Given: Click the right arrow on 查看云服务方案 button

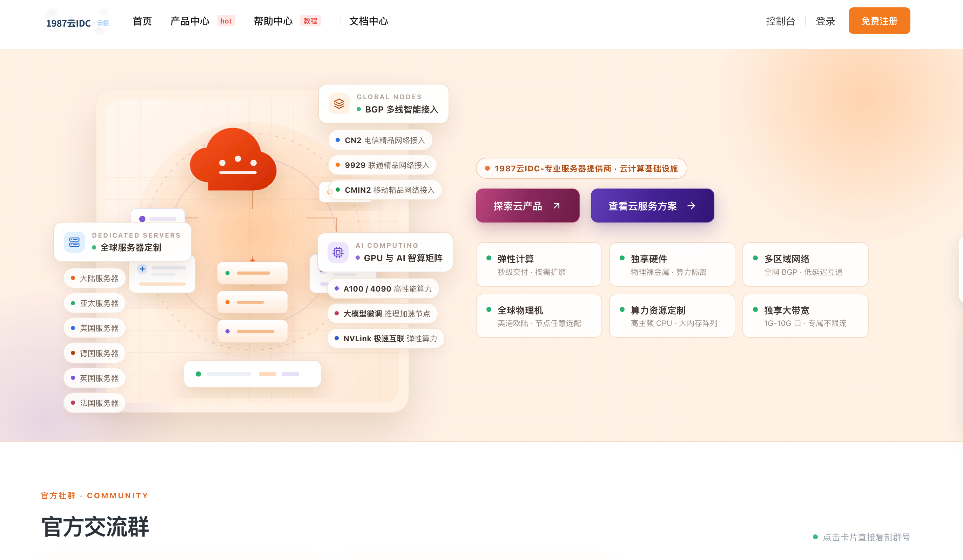Looking at the screenshot, I should pyautogui.click(x=691, y=206).
